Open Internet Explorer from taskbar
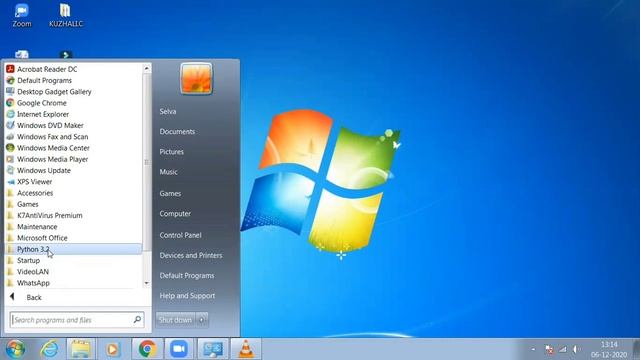 click(49, 349)
